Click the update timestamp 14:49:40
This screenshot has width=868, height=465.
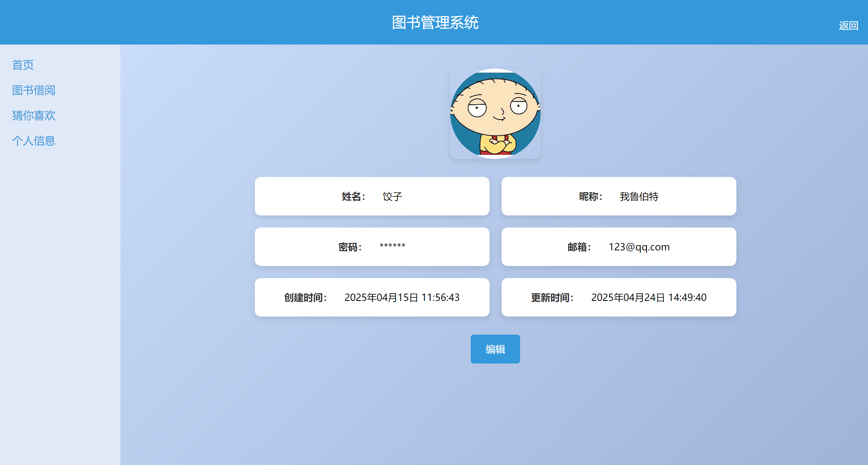coord(687,297)
